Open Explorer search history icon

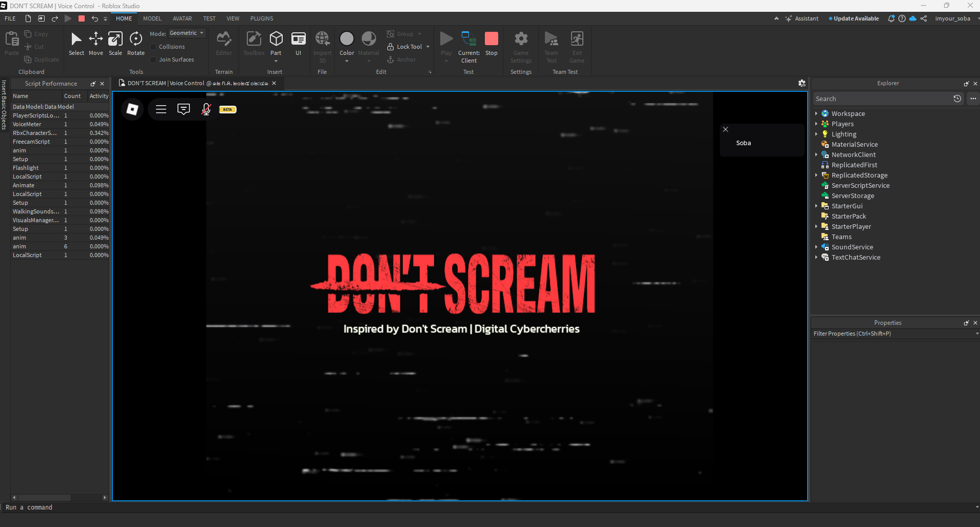[957, 99]
